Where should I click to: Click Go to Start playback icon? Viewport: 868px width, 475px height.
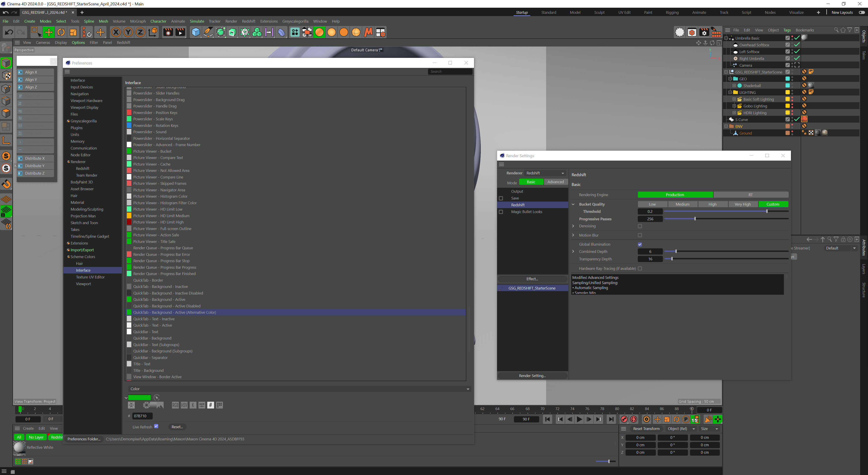(547, 419)
